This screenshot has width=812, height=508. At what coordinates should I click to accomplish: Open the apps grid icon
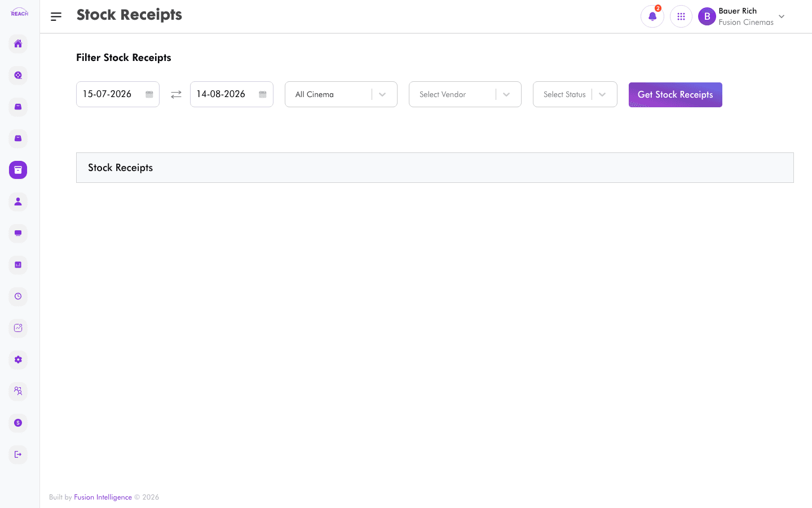(681, 16)
